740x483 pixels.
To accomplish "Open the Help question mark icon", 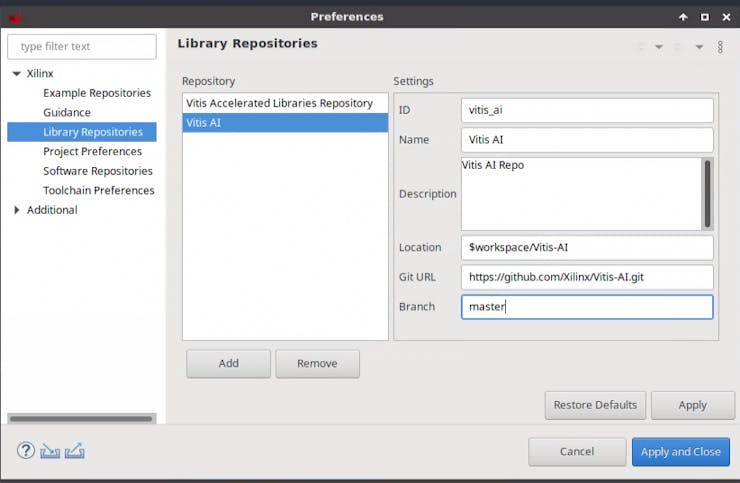I will point(26,451).
